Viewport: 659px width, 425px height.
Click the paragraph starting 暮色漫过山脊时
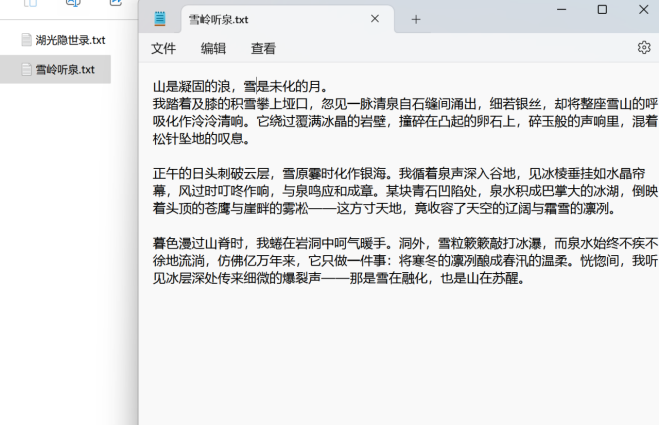(405, 260)
